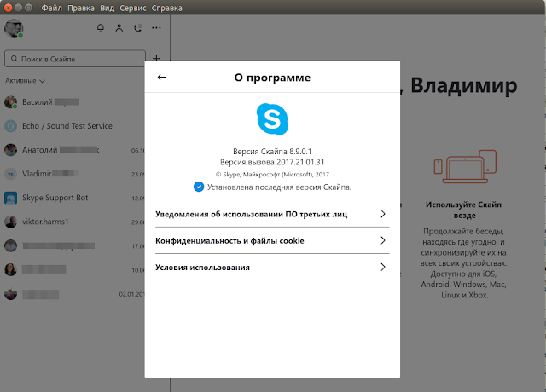Viewport: 546px width, 392px height.
Task: Click the devices illustration on welcome page
Action: click(x=465, y=166)
